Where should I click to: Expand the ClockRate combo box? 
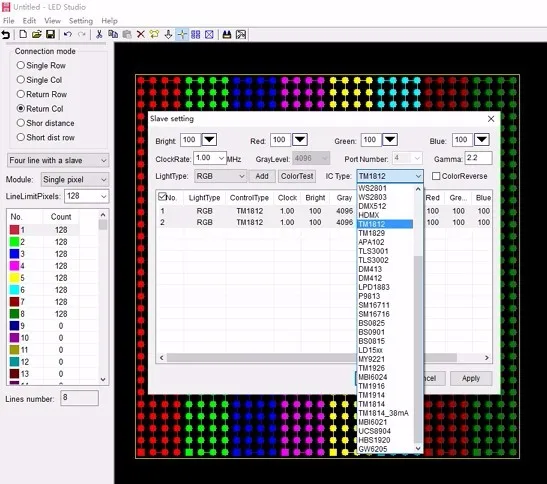(221, 158)
